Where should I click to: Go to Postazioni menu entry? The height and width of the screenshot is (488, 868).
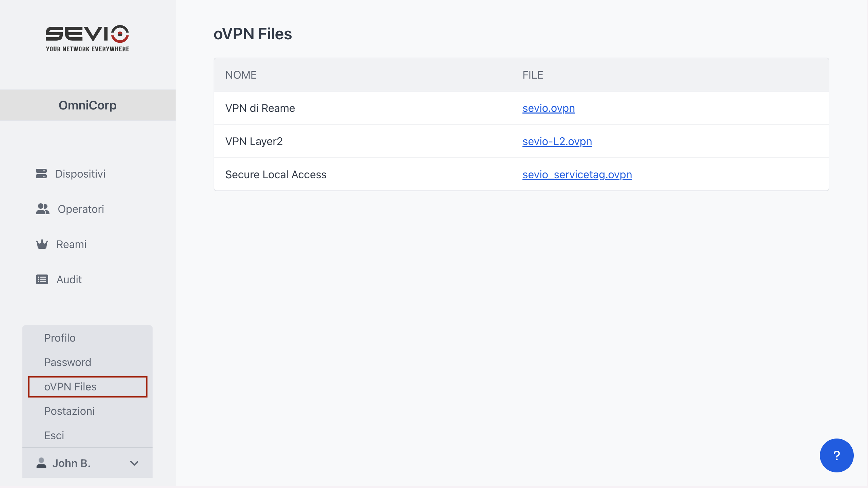pos(69,411)
